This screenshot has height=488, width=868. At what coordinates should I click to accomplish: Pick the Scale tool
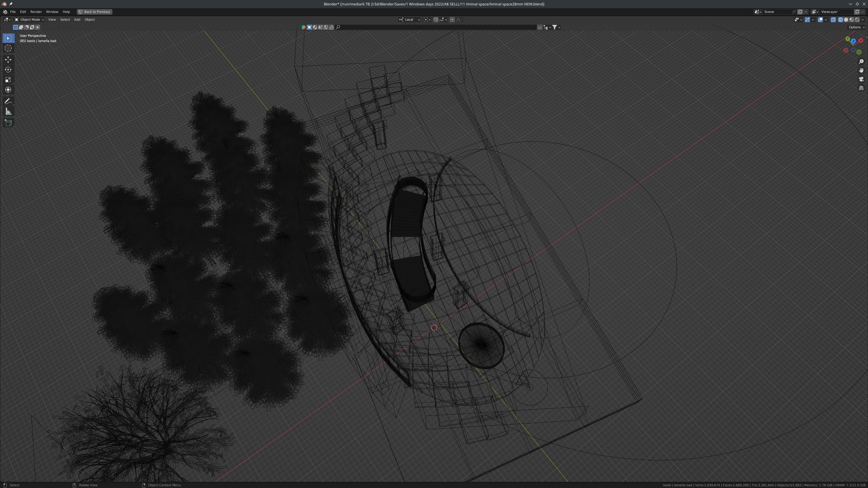[x=8, y=80]
